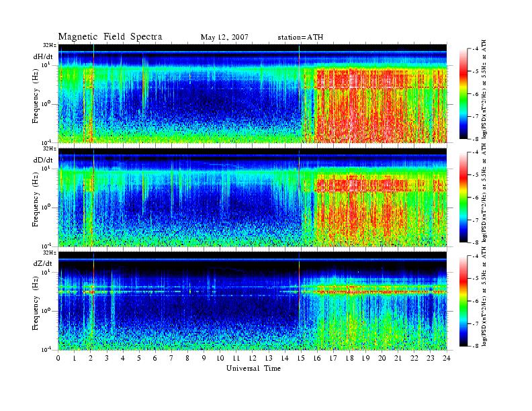Click hour '9' on the time axis
The image size is (532, 411).
(204, 359)
